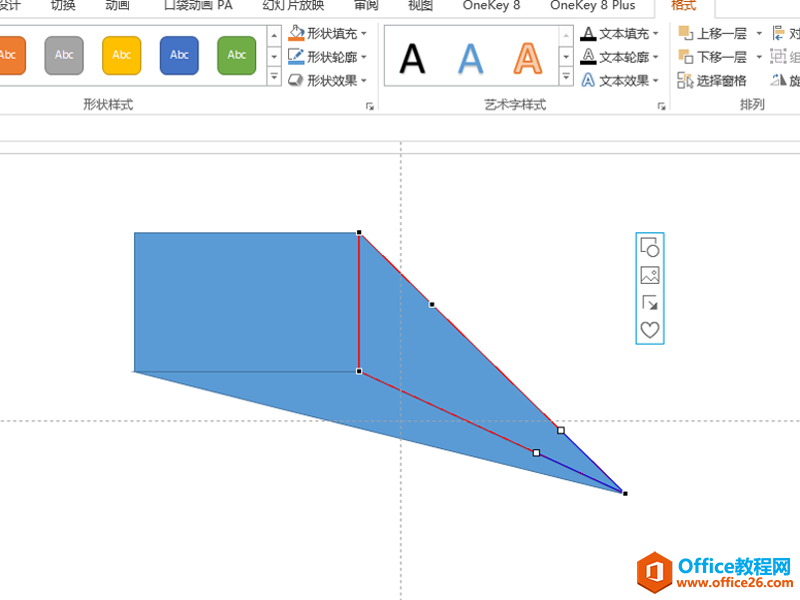Click the heart icon in floating toolbar

pyautogui.click(x=649, y=330)
